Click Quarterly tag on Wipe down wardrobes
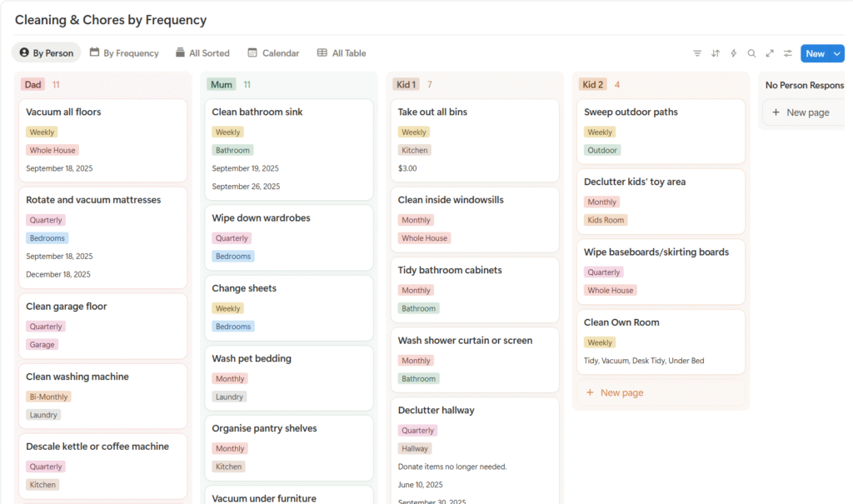Screen dimensions: 853x504 coord(232,238)
